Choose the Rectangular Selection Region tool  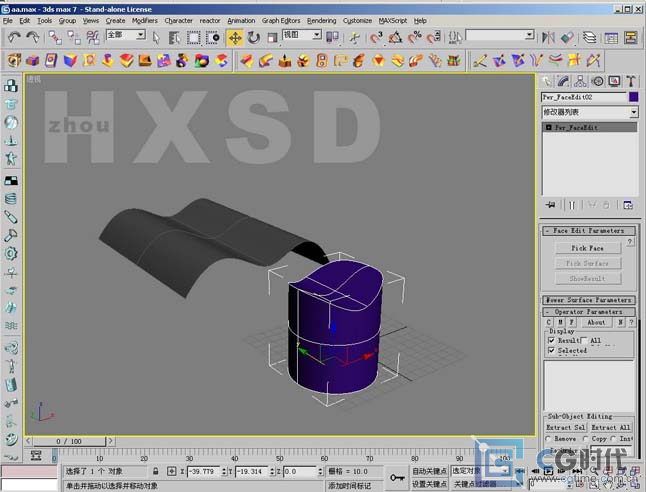[194, 37]
